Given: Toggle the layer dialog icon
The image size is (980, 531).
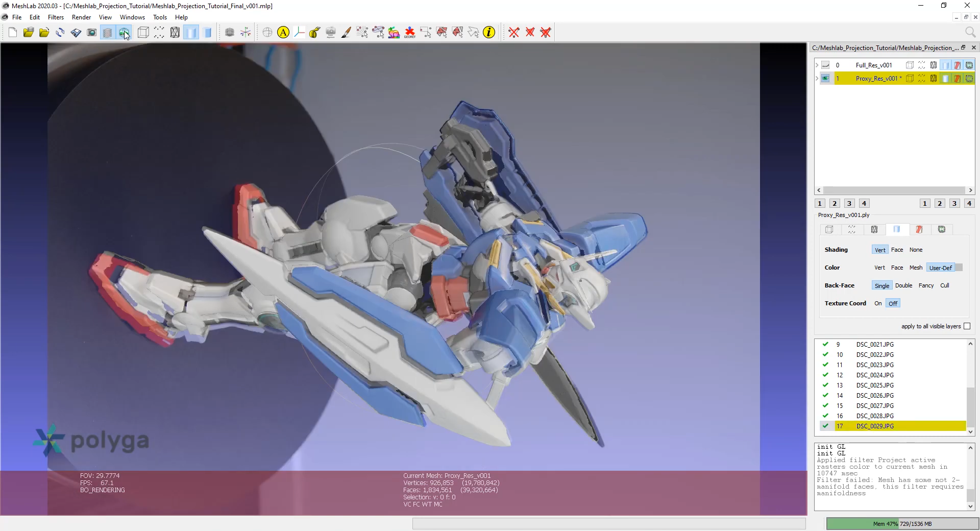Looking at the screenshot, I should point(108,33).
